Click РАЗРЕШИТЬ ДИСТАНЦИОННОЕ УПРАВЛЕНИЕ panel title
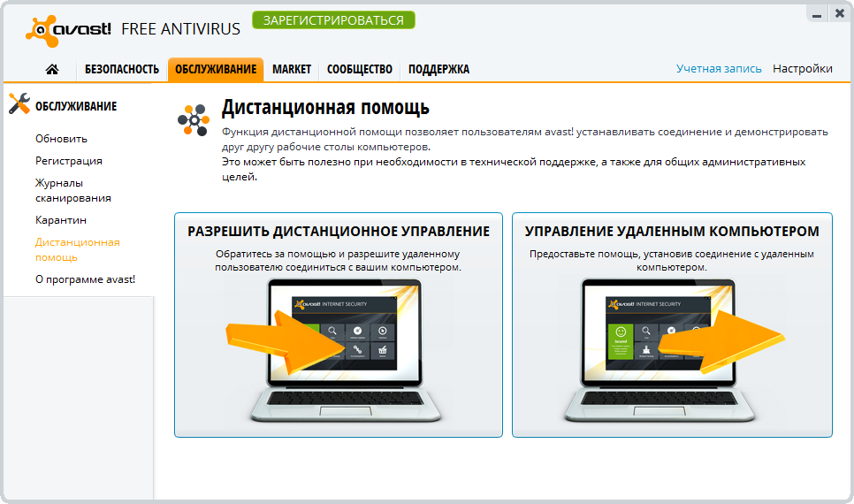This screenshot has height=504, width=854. click(339, 232)
